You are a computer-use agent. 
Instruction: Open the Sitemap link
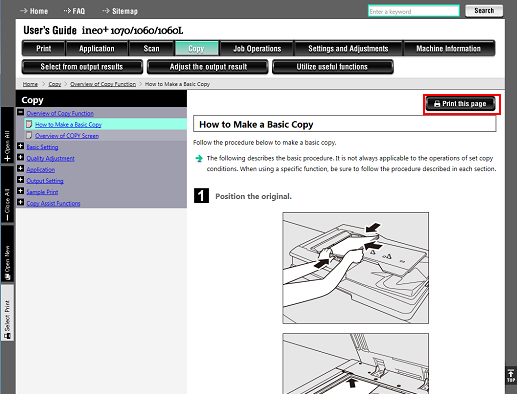click(x=120, y=11)
